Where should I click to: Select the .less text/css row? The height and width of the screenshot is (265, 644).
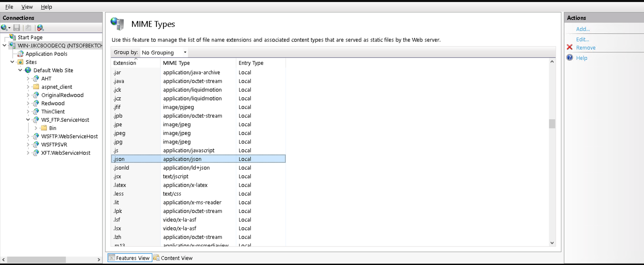(198, 194)
